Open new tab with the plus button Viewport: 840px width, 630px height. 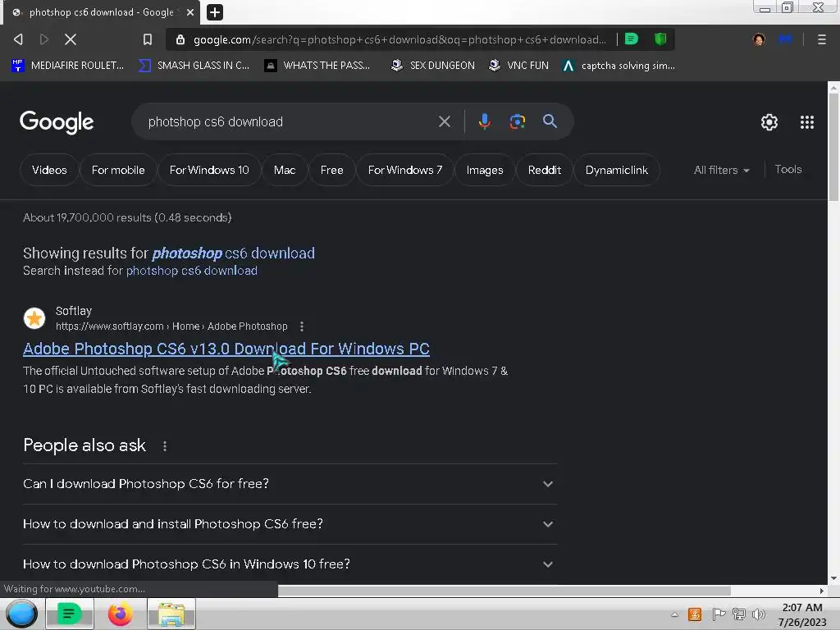click(214, 11)
